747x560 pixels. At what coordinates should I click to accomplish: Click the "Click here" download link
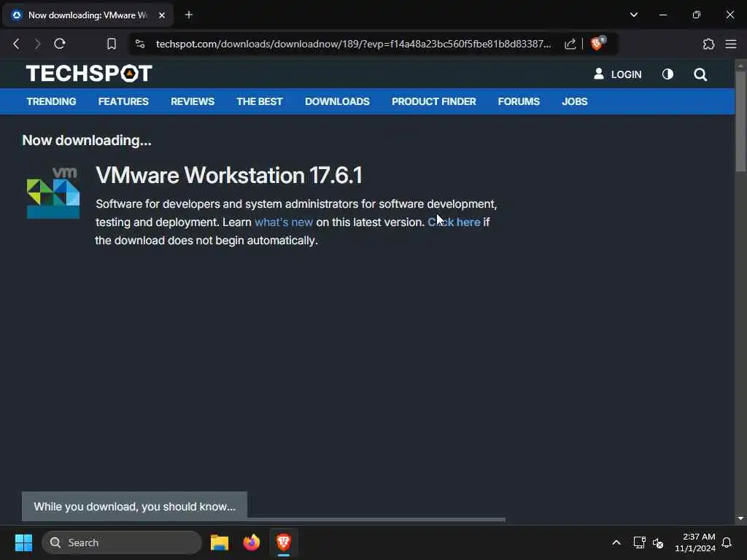(x=454, y=222)
